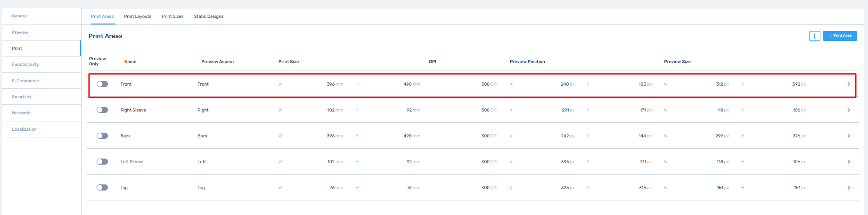Open the General sidebar section
The height and width of the screenshot is (215, 868).
click(20, 16)
